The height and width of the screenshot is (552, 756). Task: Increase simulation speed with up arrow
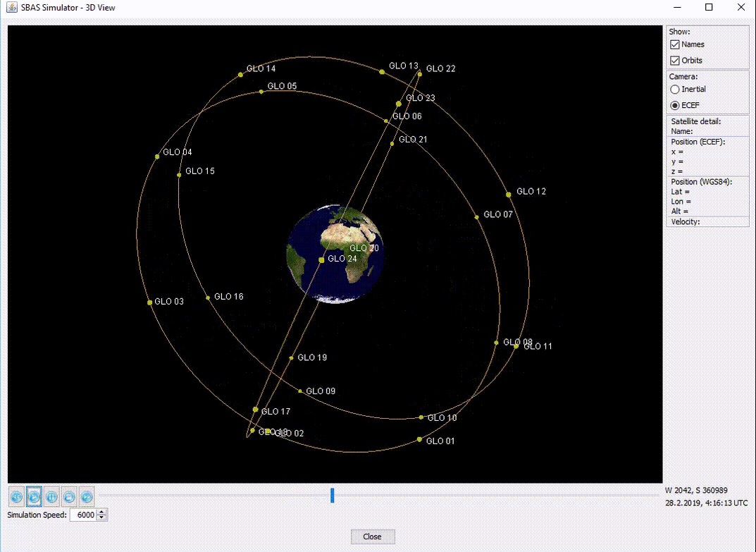click(102, 512)
